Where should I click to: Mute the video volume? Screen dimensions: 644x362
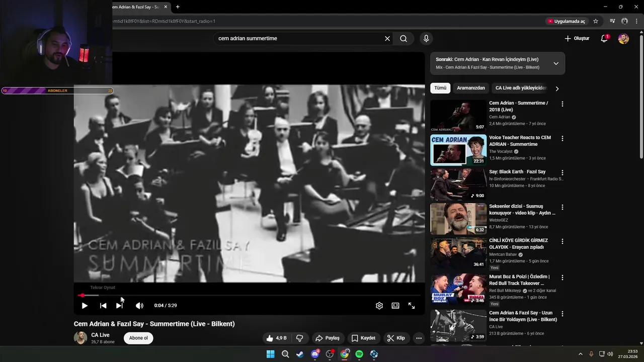139,306
